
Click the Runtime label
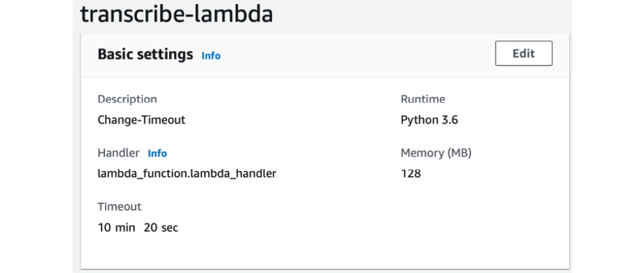pyautogui.click(x=423, y=99)
